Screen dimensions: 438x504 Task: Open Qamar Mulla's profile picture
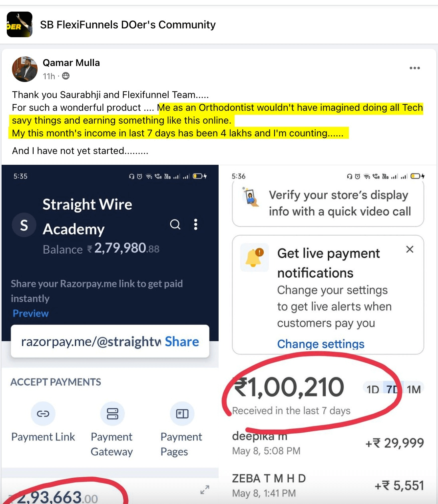click(25, 69)
